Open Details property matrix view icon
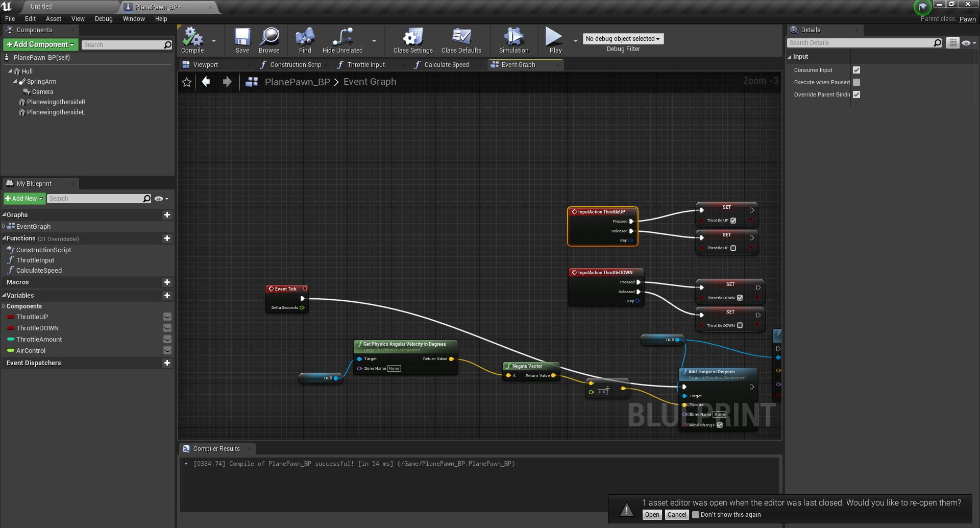 952,43
